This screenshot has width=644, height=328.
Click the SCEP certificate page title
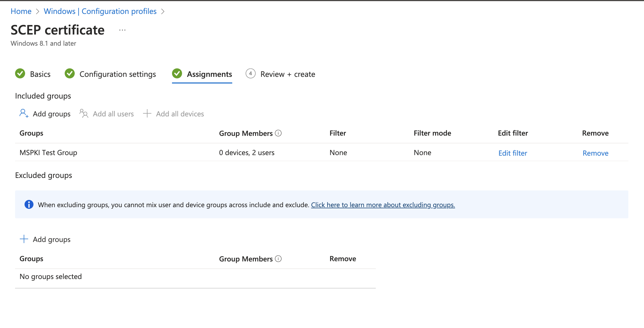(x=57, y=30)
